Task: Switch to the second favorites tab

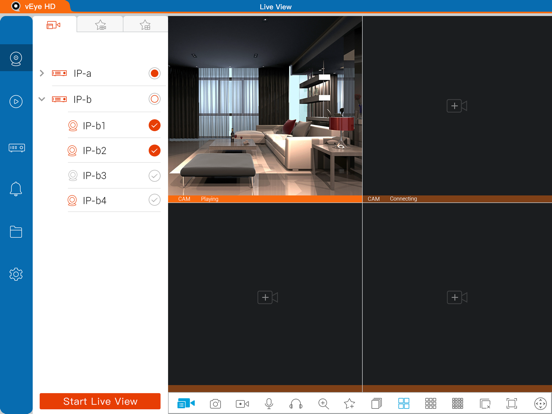Action: tap(145, 25)
